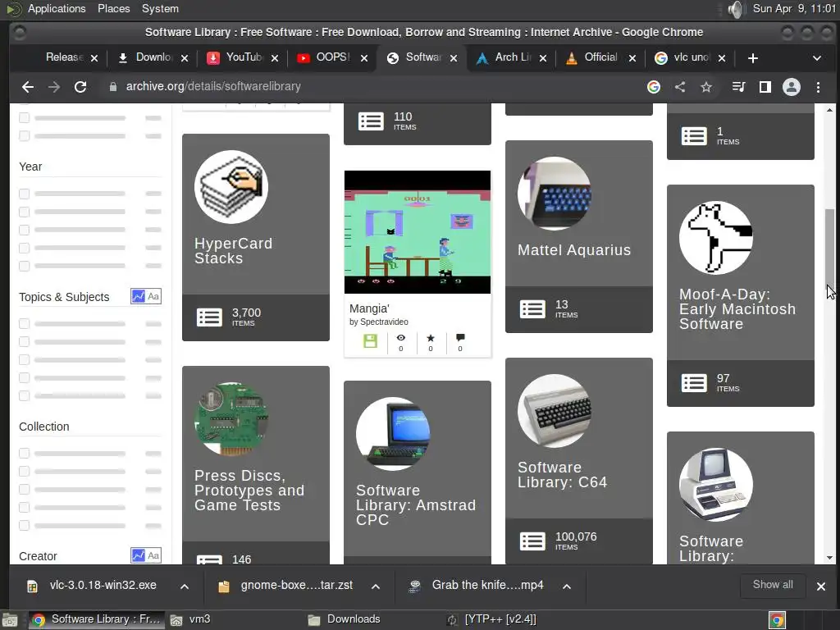Open the Mangia' item title link

click(369, 308)
